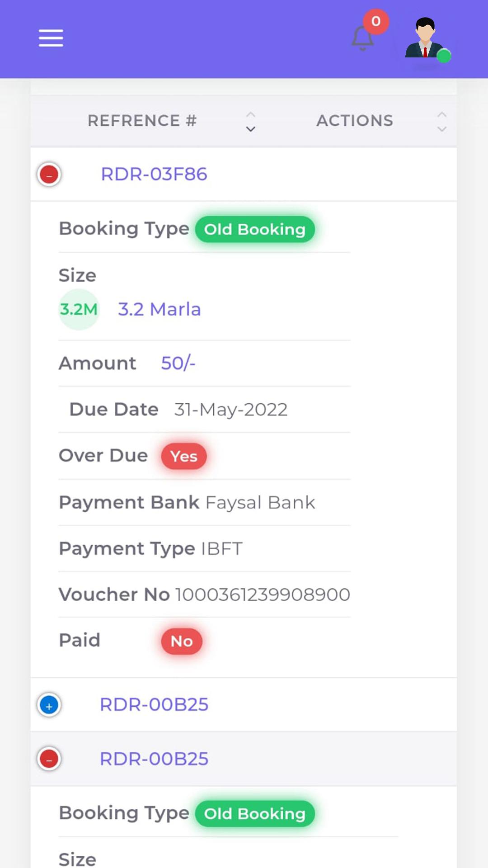The image size is (488, 868).
Task: Sort by REFRENCE # column arrows
Action: [251, 121]
